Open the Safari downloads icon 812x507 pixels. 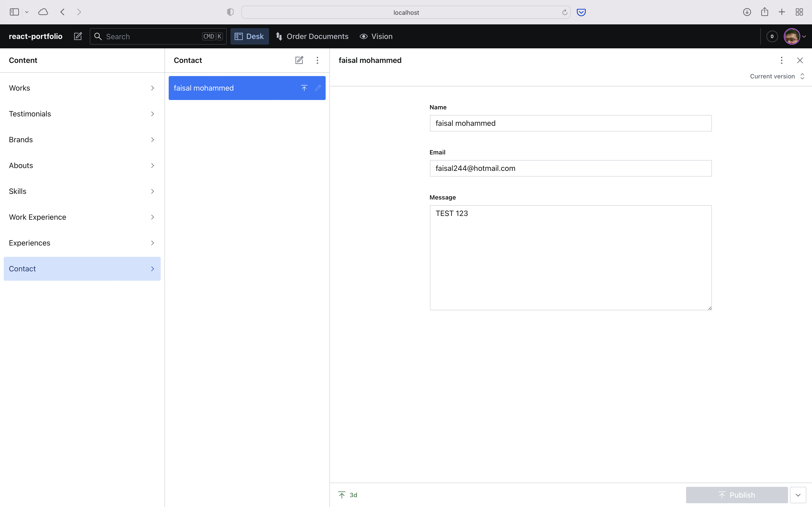747,12
